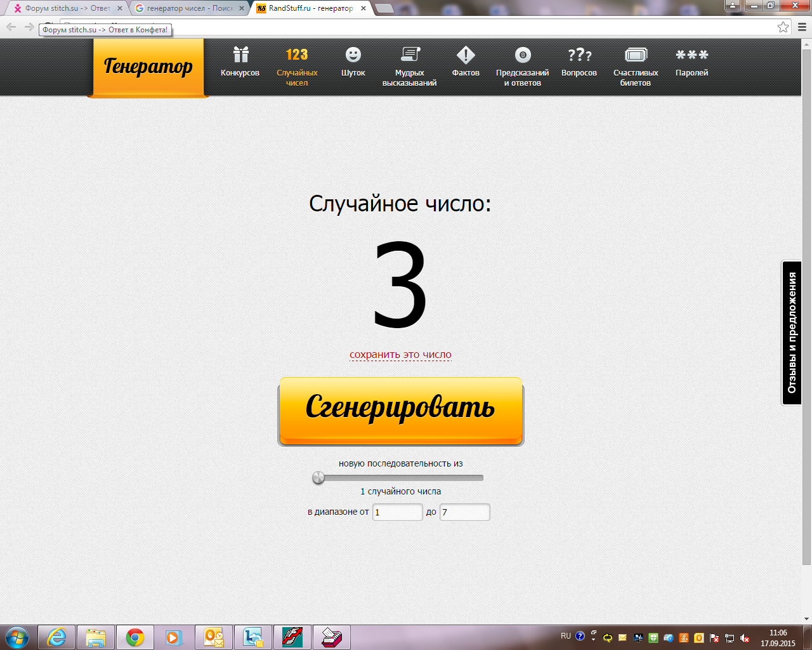
Task: Click the сохранить это число link
Action: tap(400, 355)
